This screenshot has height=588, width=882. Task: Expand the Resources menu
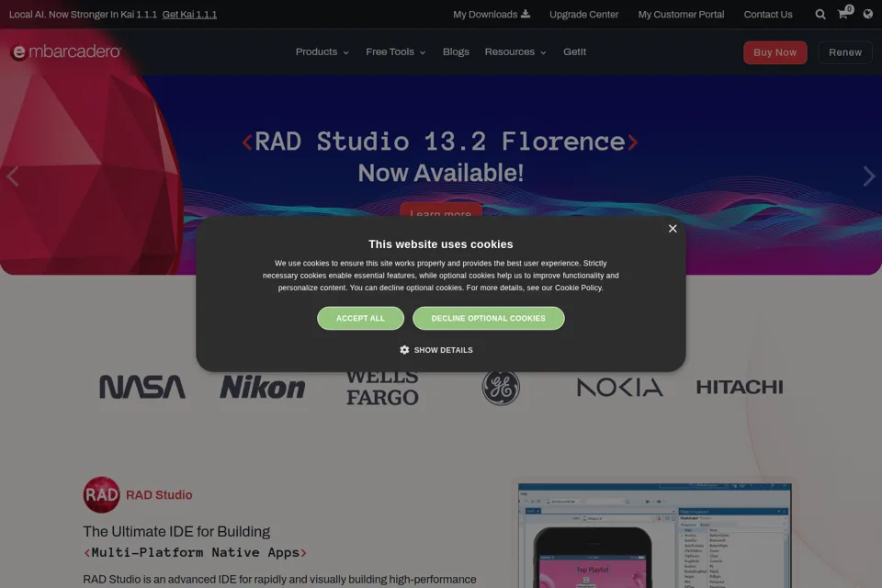[515, 51]
